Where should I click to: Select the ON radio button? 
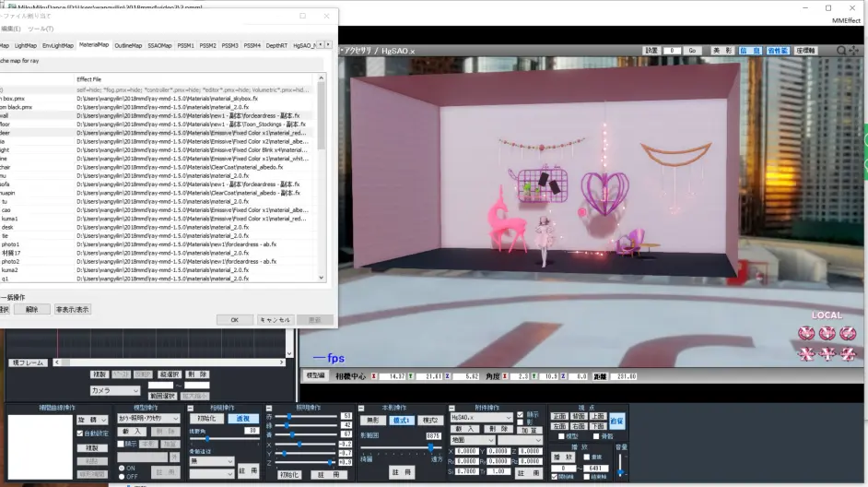click(122, 469)
